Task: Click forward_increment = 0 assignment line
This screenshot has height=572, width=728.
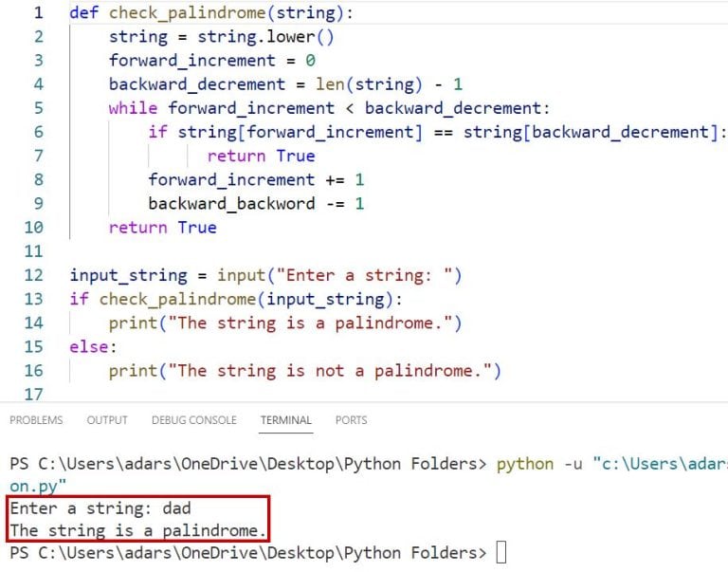Action: [212, 61]
